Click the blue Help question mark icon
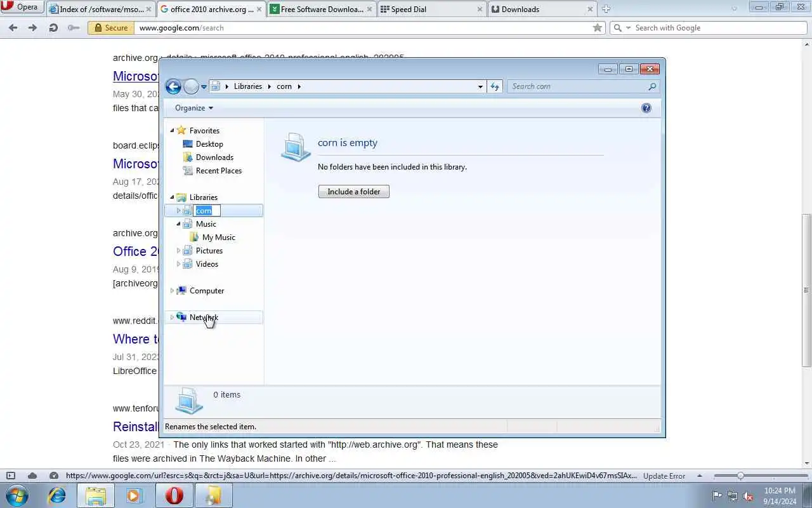The image size is (812, 508). click(646, 108)
